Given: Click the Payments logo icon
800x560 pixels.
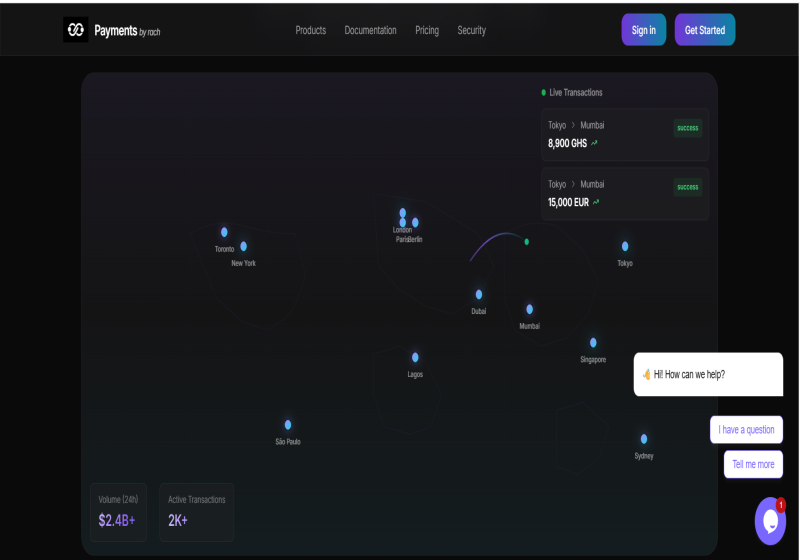Looking at the screenshot, I should 76,30.
